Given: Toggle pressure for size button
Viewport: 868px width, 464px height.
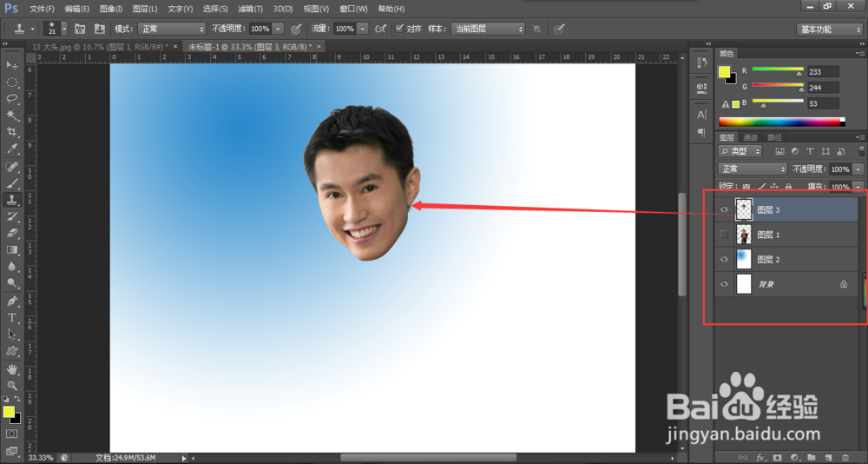Looking at the screenshot, I should click(559, 29).
